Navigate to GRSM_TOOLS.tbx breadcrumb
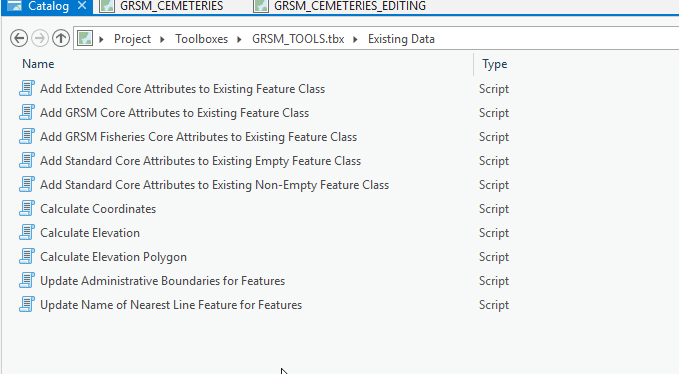Viewport: 679px width, 374px height. coord(298,39)
